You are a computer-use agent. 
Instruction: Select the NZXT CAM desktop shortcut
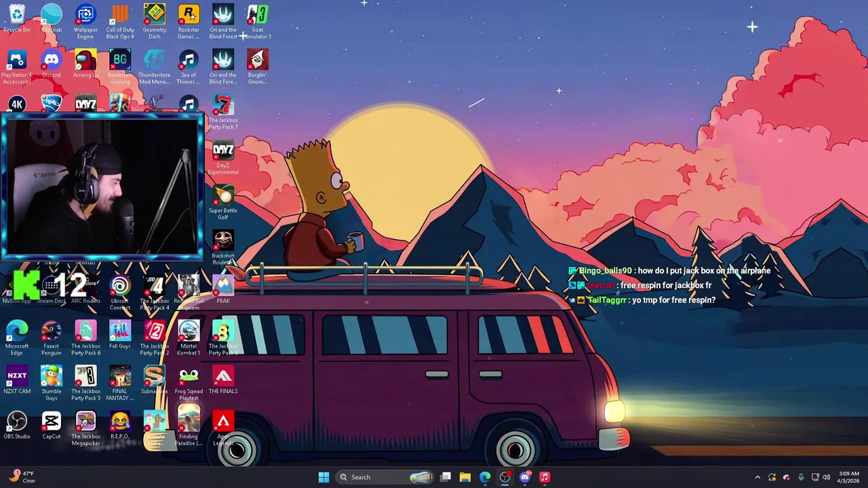pos(17,380)
